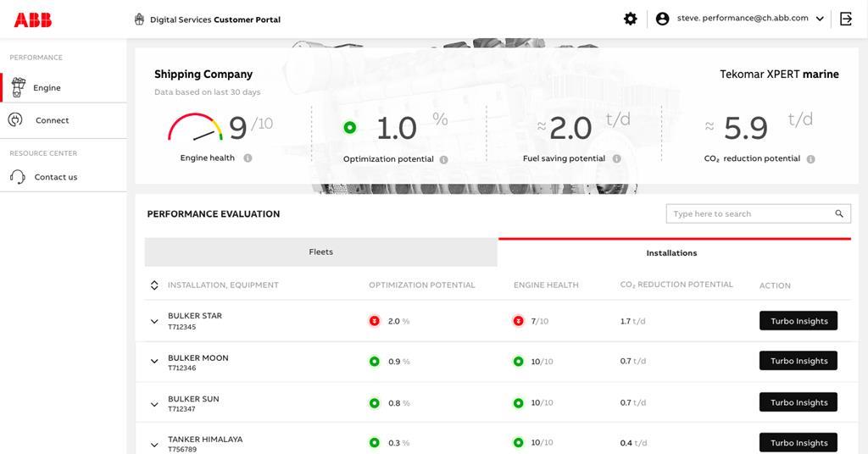Open Contact us in the sidebar
The image size is (868, 454).
point(64,177)
